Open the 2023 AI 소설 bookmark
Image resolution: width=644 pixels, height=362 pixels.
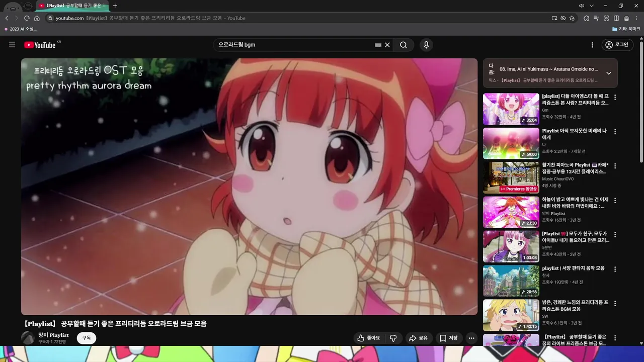pos(20,29)
